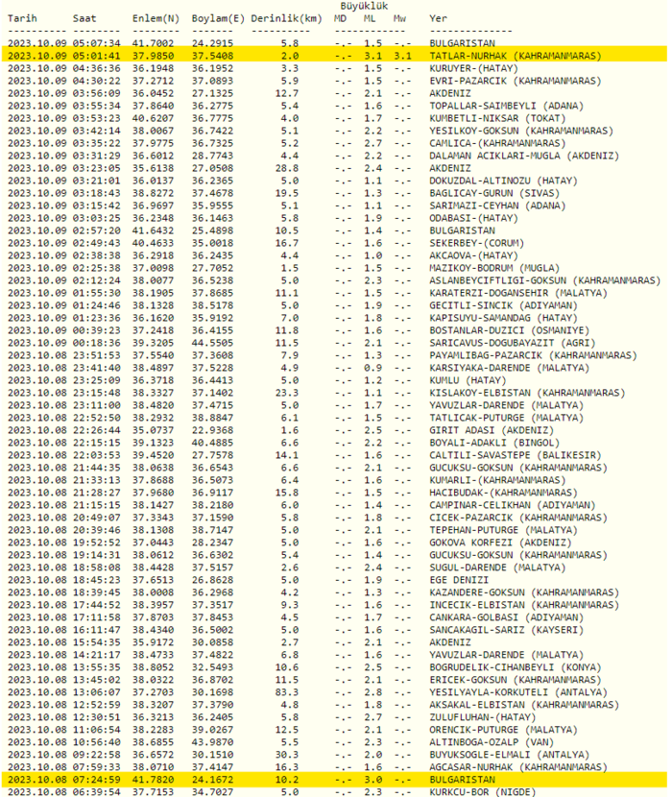This screenshot has height=797, width=672.
Task: Click BAGLICAY-GURUN (SIVAS) location
Action: tap(494, 193)
